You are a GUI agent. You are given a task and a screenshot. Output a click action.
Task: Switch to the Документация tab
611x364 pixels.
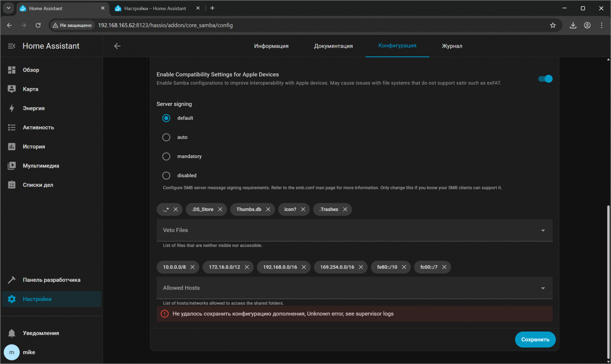(x=333, y=46)
